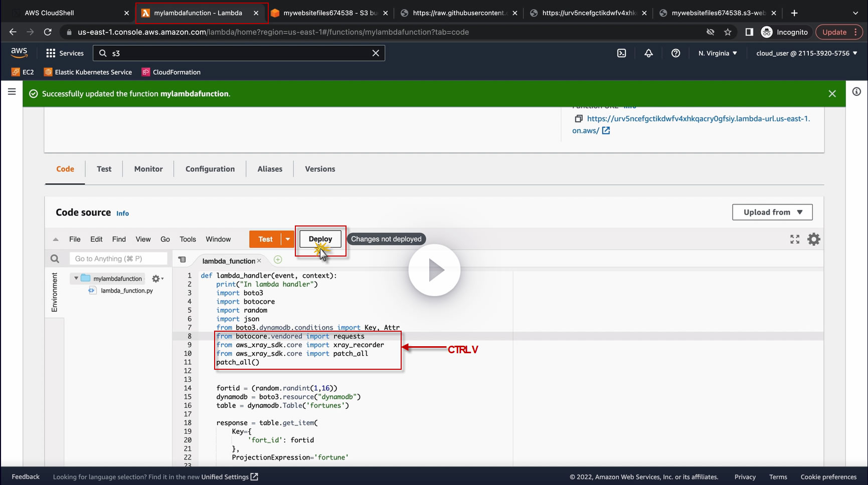Screen dimensions: 868x485
Task: Open lambda_function.py in the file tree
Action: 126,291
